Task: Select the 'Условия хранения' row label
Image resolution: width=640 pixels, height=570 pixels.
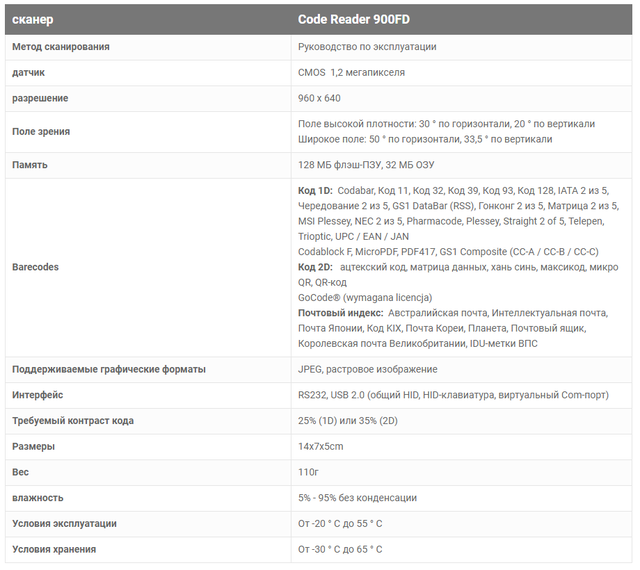Action: click(54, 549)
